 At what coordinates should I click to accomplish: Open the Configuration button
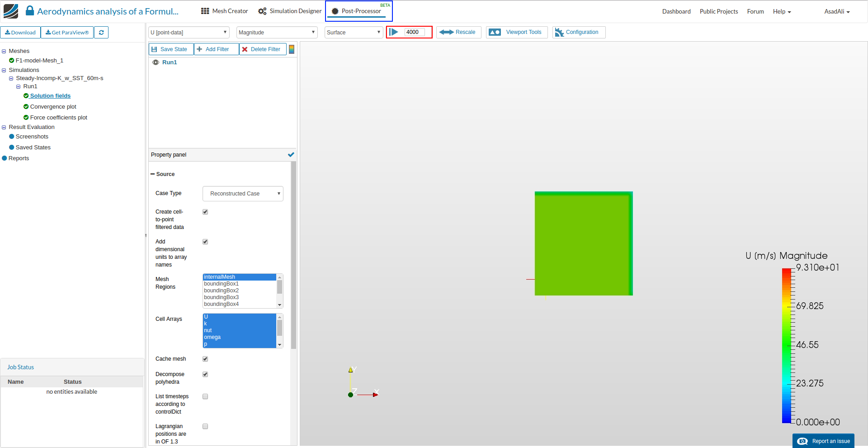point(579,32)
